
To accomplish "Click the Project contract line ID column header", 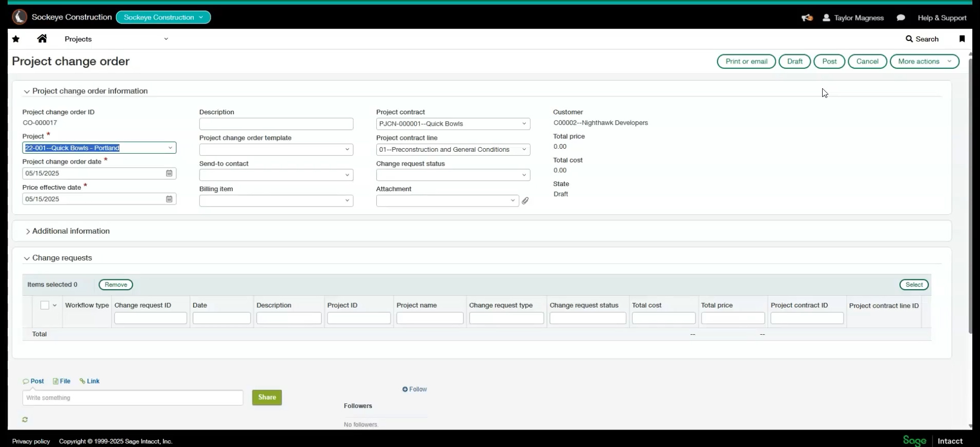I will [x=884, y=306].
